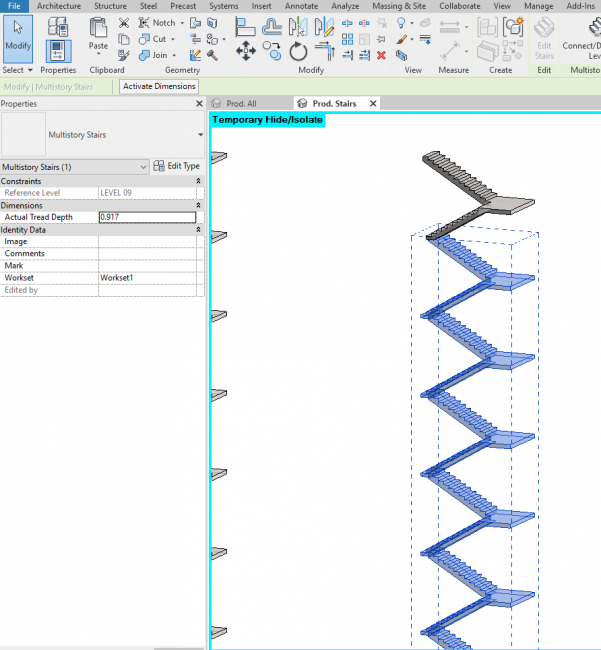The height and width of the screenshot is (650, 601).
Task: Open the Multistory Stairs (1) filter dropdown
Action: tap(143, 166)
